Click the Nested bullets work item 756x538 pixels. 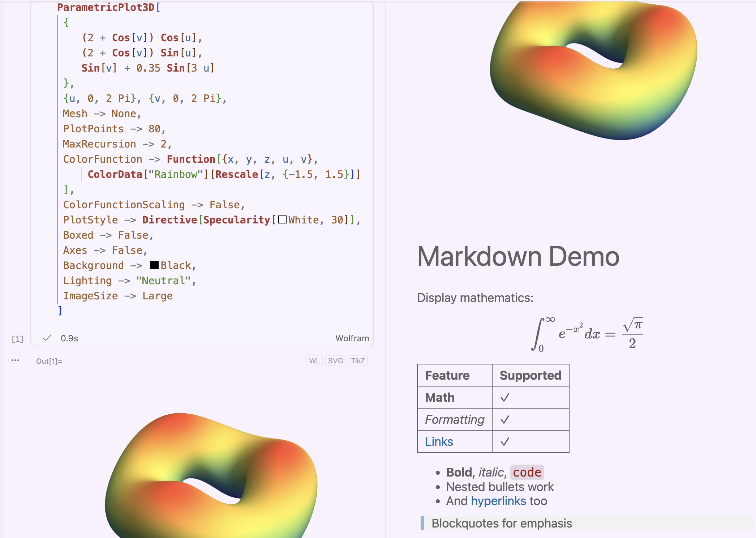click(x=500, y=487)
